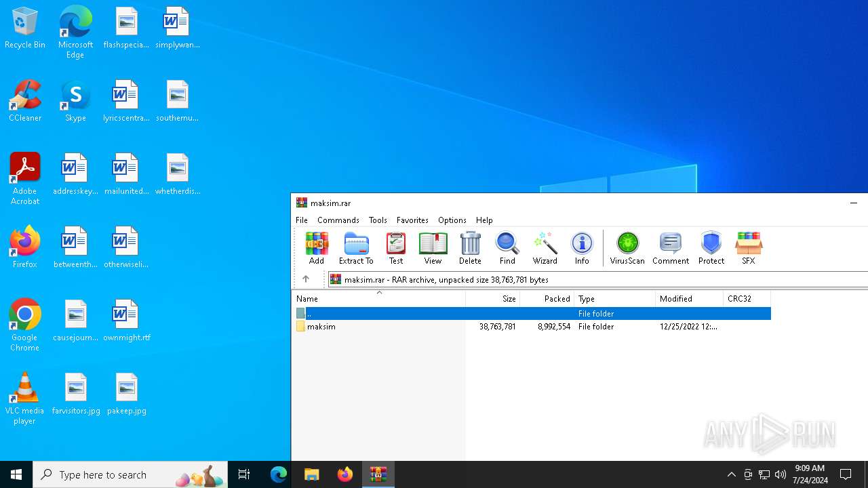This screenshot has width=868, height=488.
Task: Select the maksim folder row
Action: tap(532, 327)
